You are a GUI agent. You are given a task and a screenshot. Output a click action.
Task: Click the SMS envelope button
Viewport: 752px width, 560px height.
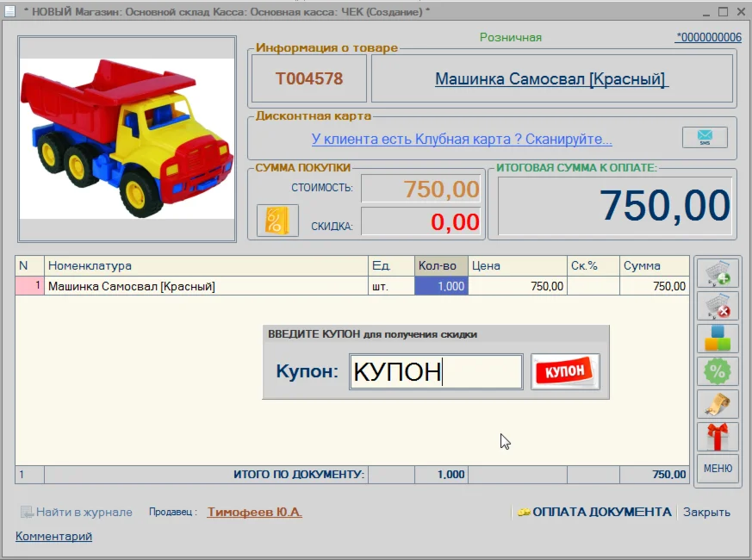click(x=705, y=138)
